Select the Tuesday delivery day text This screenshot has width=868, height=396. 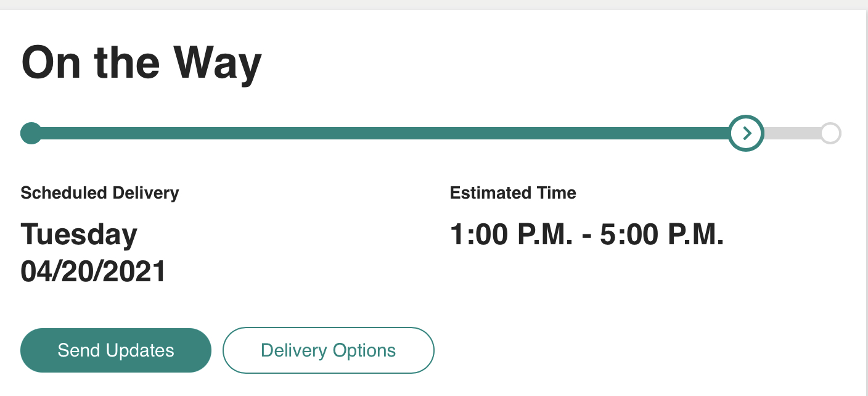(x=79, y=235)
